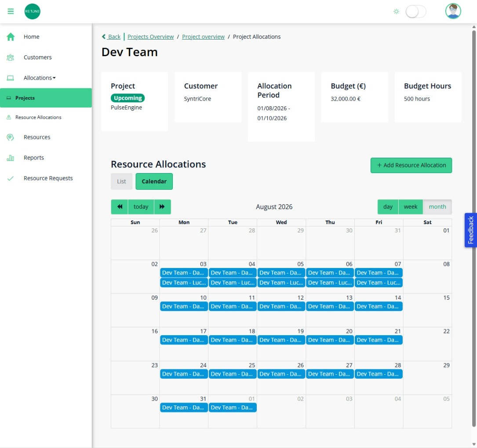
Task: Open Dev Team - Da... event on Aug 24
Action: pos(184,374)
